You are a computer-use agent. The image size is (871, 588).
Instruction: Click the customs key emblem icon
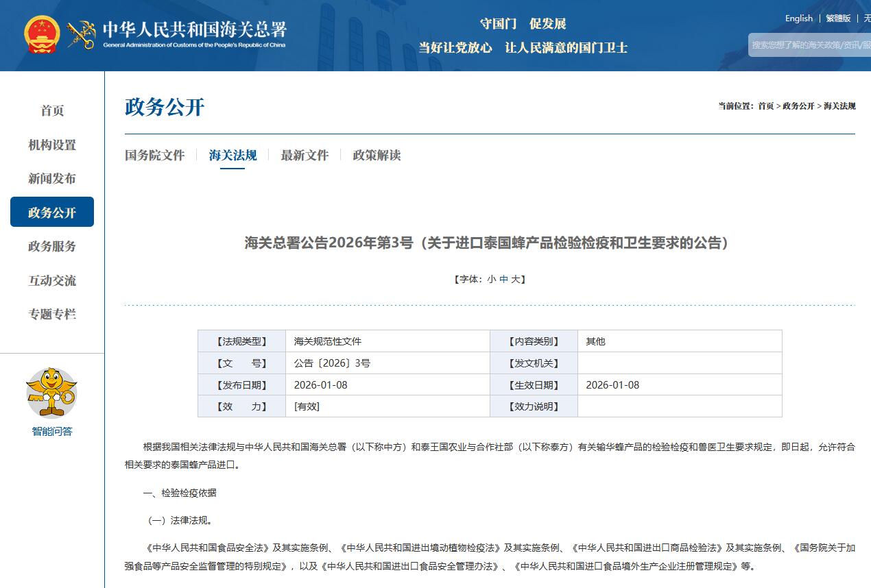[x=81, y=34]
